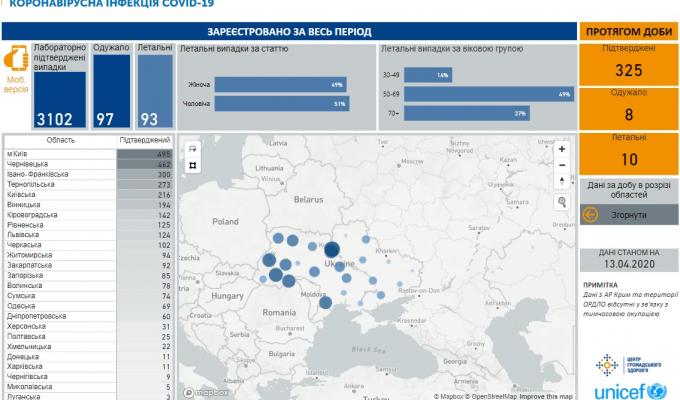This screenshot has width=680, height=400.
Task: Open the Моб. версія link text
Action: pos(16,85)
